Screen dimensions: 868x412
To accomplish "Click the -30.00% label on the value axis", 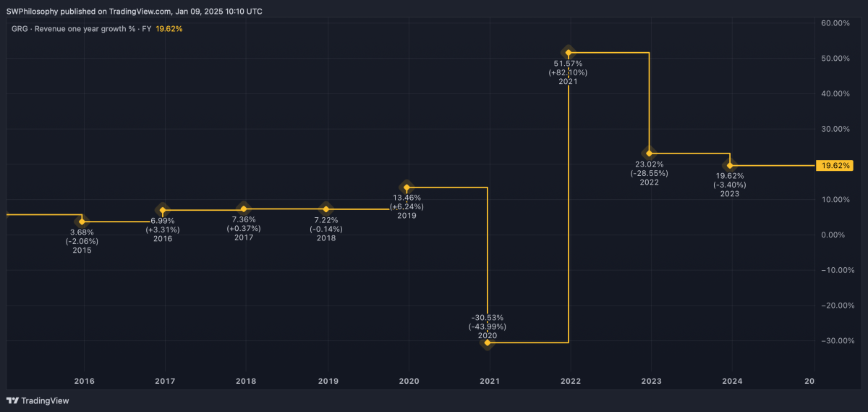I will (833, 341).
